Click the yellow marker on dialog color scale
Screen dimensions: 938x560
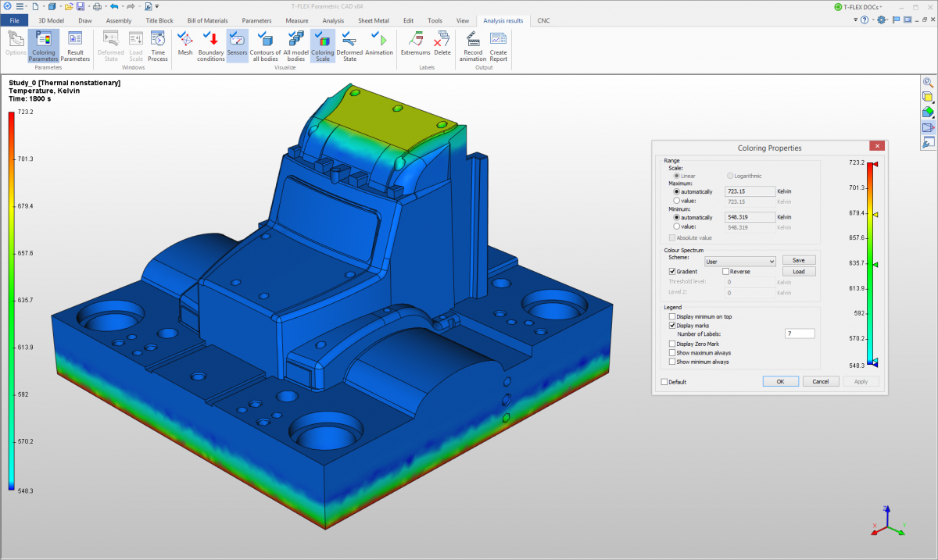875,213
